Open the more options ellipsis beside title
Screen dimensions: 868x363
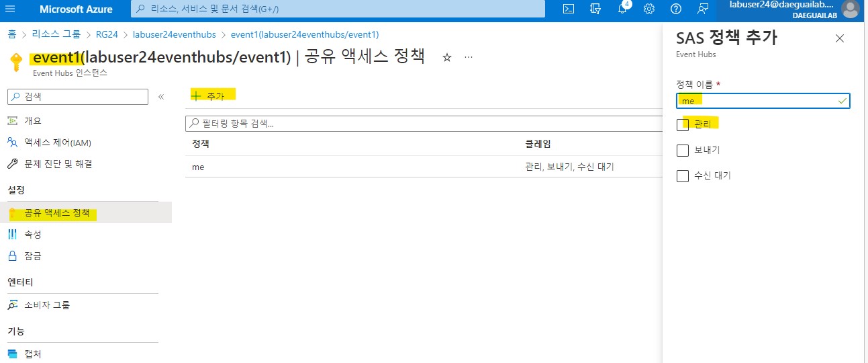click(469, 58)
